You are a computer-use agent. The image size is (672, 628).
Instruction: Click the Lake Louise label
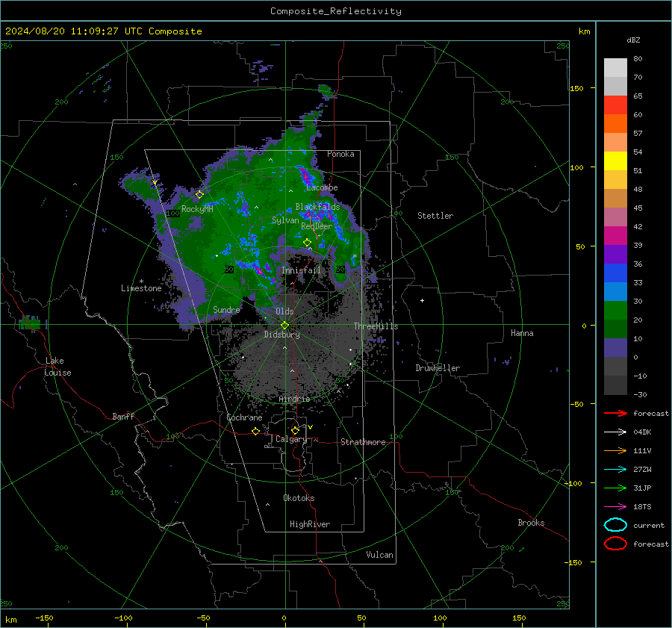[57, 367]
